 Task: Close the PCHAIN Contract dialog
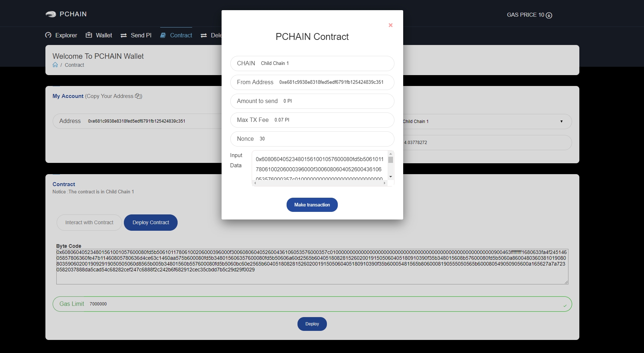pos(390,25)
